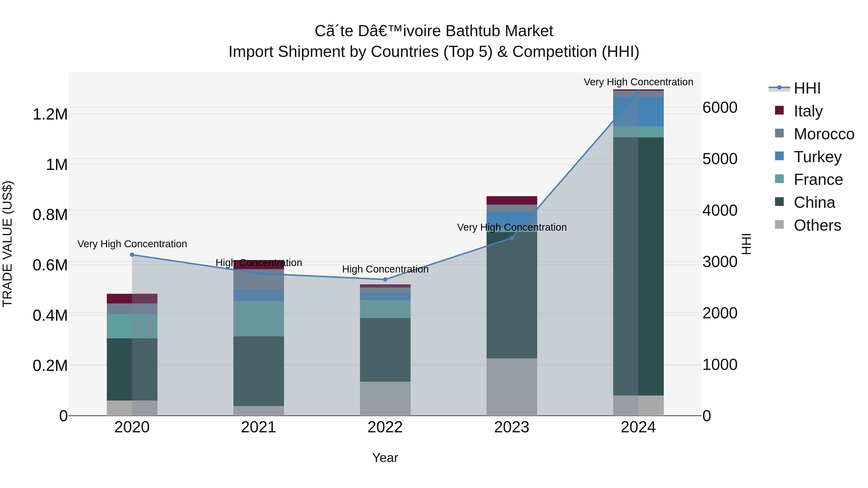
Task: Click China bar segment for 2024
Action: 638,266
